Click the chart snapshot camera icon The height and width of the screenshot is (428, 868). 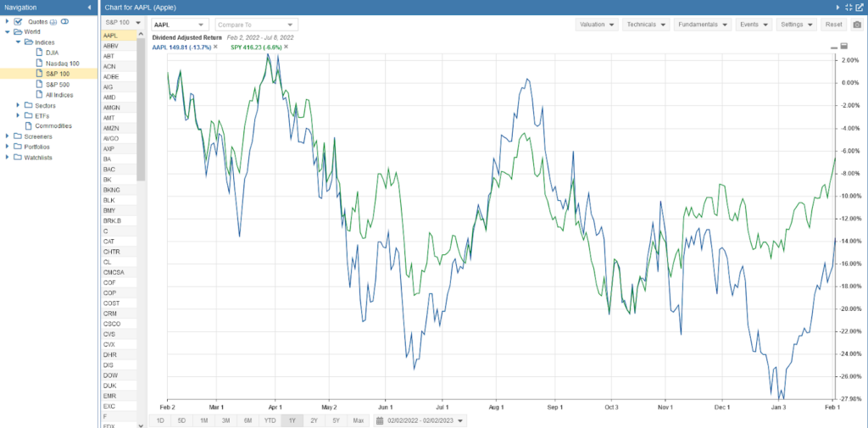pos(857,25)
